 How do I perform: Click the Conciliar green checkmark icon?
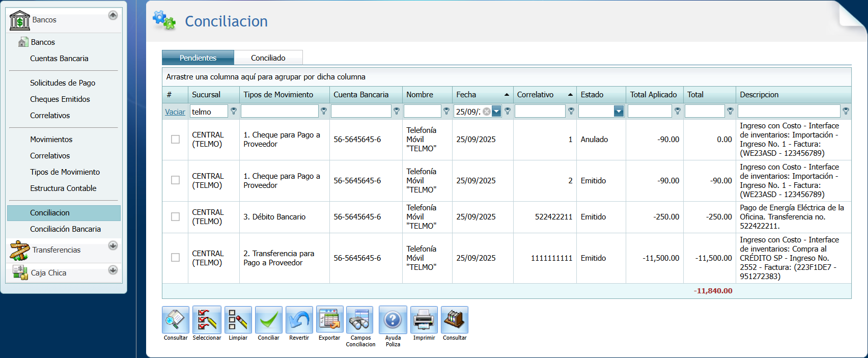(x=268, y=320)
